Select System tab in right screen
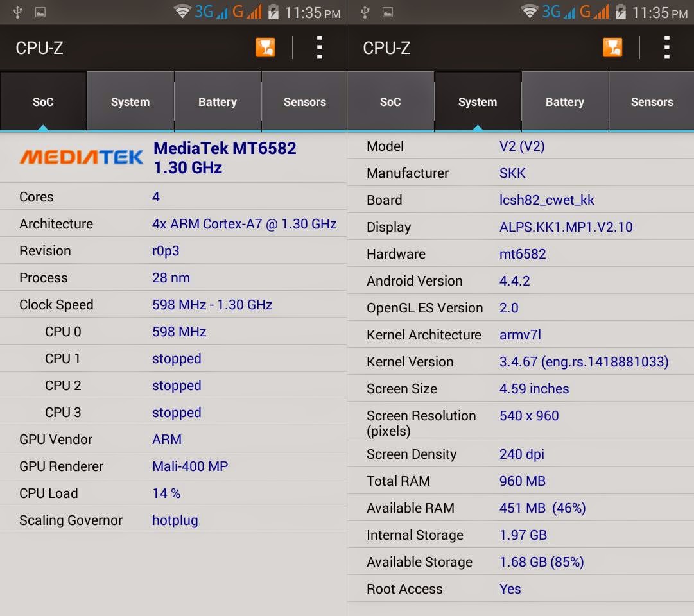 coord(478,102)
